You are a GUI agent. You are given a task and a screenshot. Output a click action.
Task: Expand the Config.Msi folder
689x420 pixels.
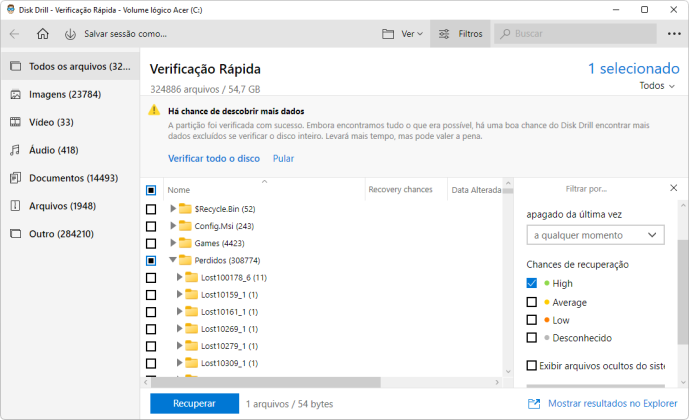(x=173, y=225)
